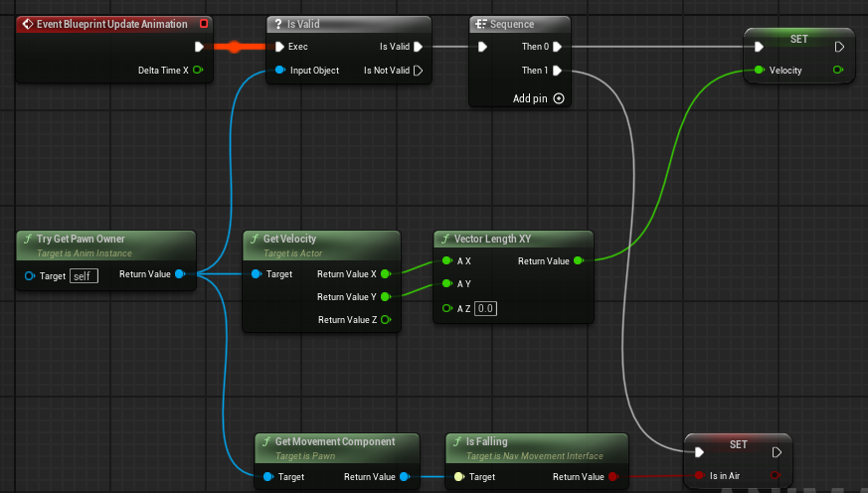Viewport: 868px width, 493px height.
Task: Click the Is Valid node Exec input pin
Action: pyautogui.click(x=279, y=47)
